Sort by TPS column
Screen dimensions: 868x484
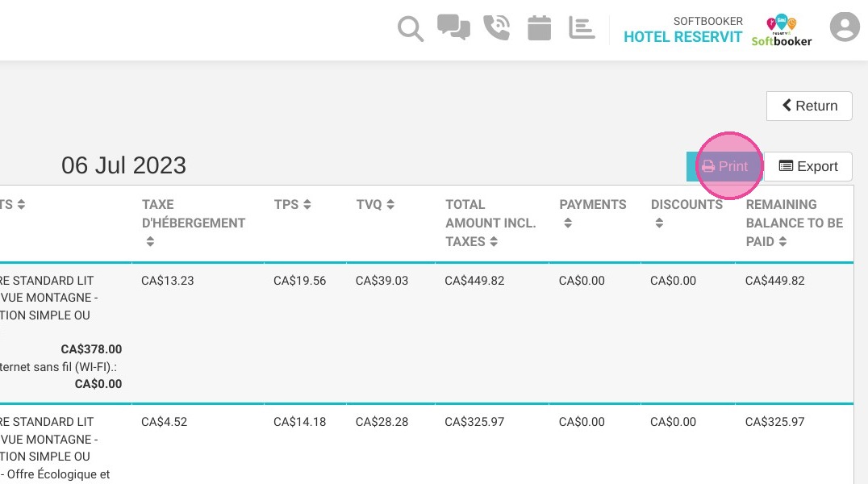point(307,204)
